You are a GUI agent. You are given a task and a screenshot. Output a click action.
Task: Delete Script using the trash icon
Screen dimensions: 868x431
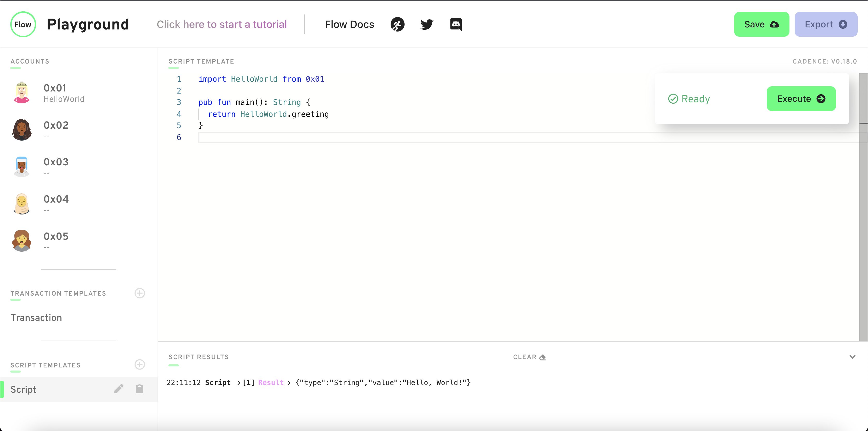(x=139, y=389)
